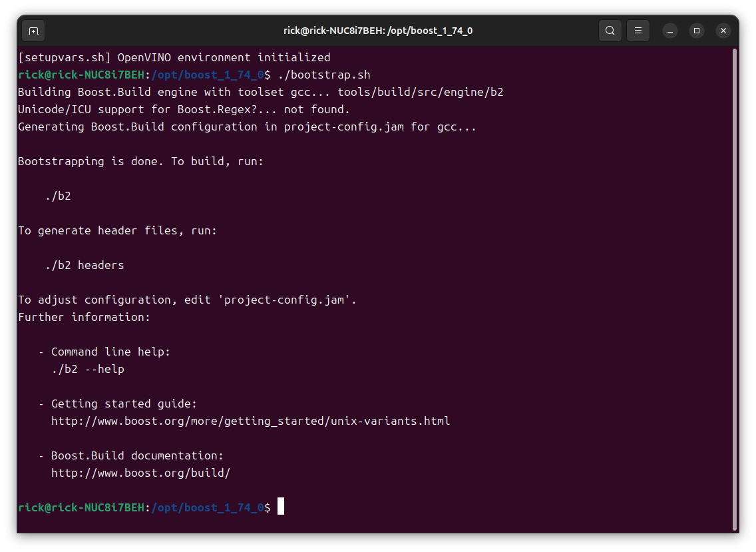Open a new terminal tab
Image resolution: width=756 pixels, height=552 pixels.
[x=33, y=31]
